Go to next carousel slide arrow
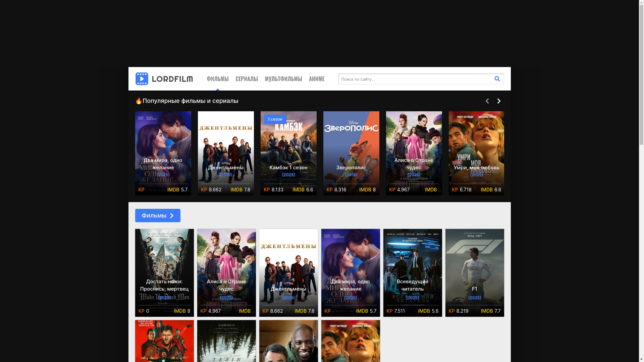Image resolution: width=644 pixels, height=362 pixels. coord(499,101)
